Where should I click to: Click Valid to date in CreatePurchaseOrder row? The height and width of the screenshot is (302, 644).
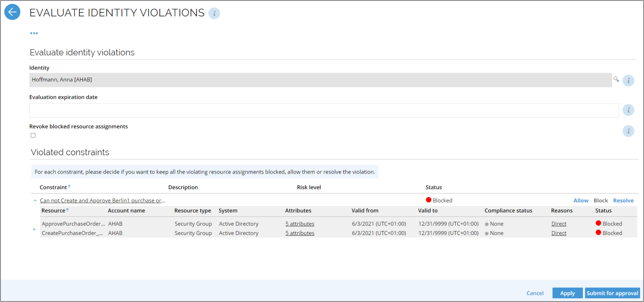[449, 233]
